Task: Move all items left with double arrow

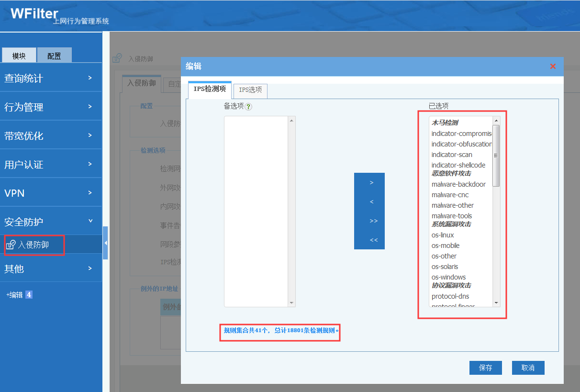Action: coord(373,240)
